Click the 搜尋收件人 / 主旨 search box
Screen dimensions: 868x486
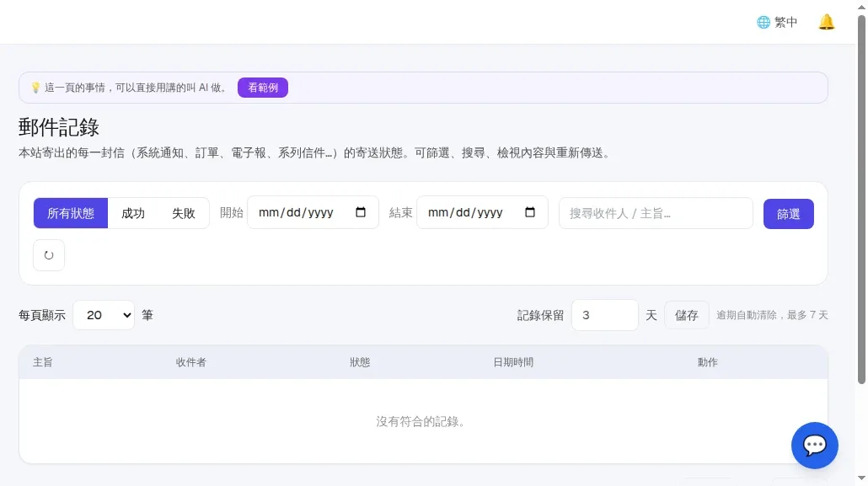click(x=656, y=213)
